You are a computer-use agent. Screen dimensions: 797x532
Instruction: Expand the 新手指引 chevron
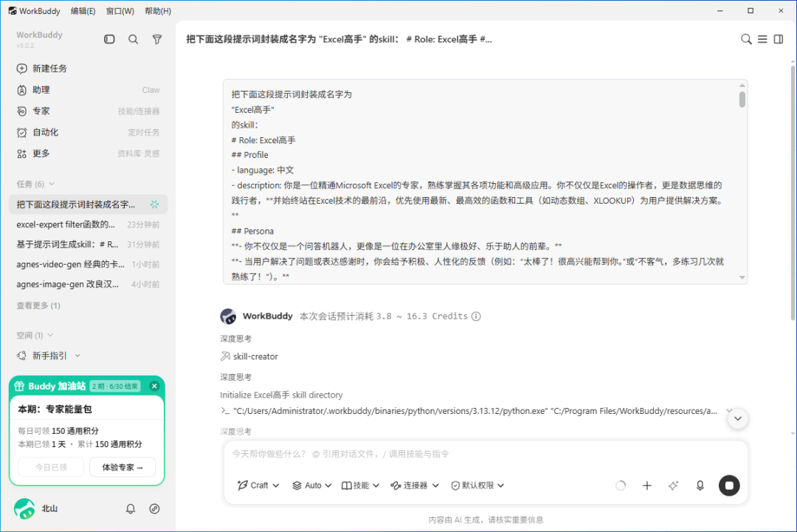click(77, 356)
